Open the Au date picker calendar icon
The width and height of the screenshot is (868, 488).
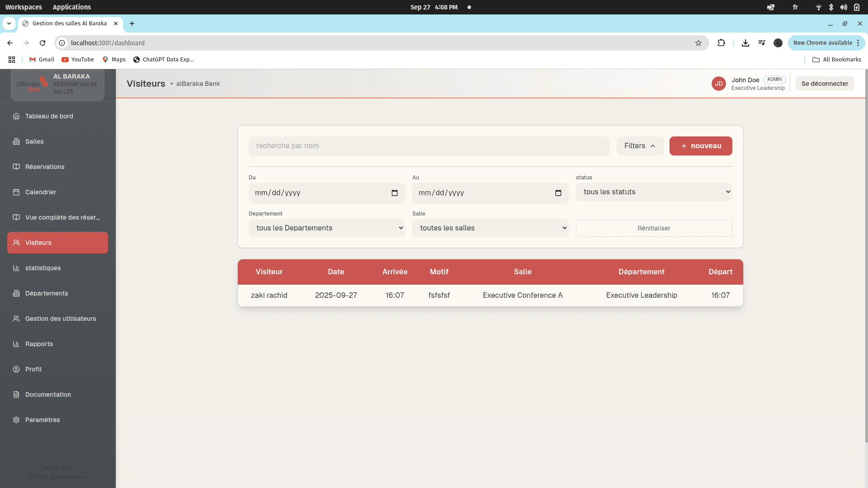point(558,193)
